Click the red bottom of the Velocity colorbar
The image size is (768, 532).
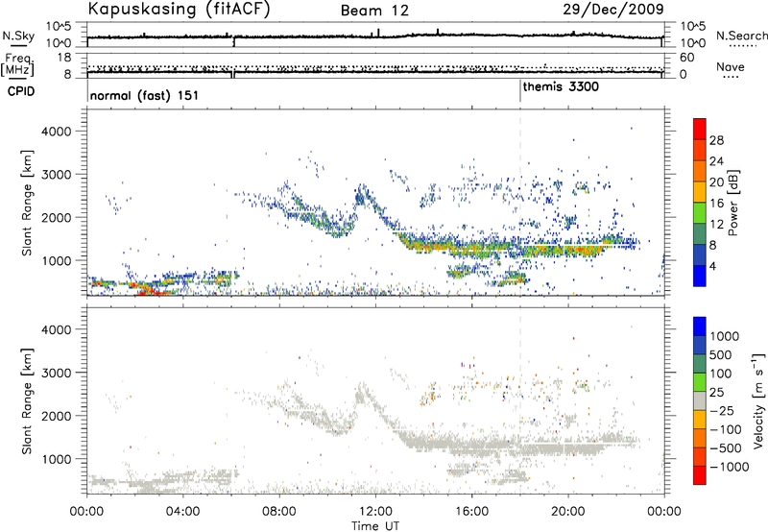pos(700,475)
